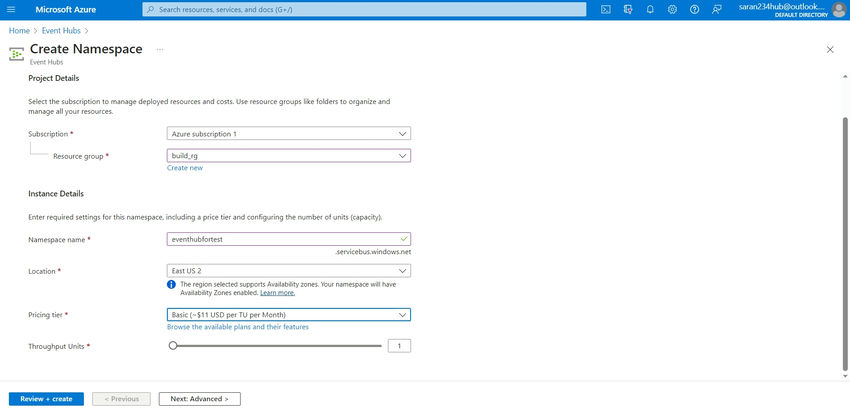Expand the Pricing tier dropdown
Screen dimensions: 850x415
coord(288,315)
